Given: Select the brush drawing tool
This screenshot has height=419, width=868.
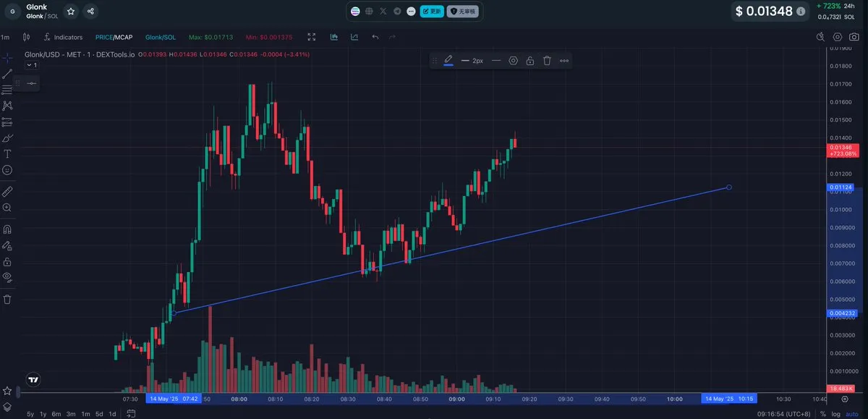Looking at the screenshot, I should [7, 137].
